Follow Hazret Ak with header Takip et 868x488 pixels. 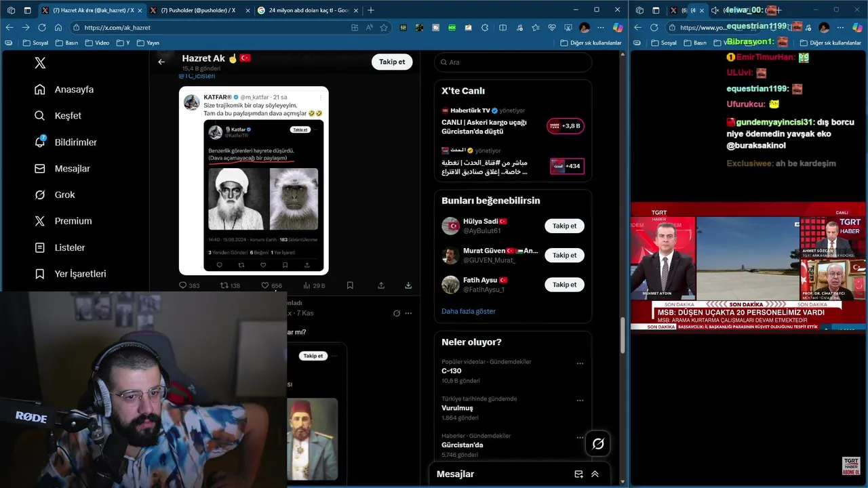click(x=392, y=62)
